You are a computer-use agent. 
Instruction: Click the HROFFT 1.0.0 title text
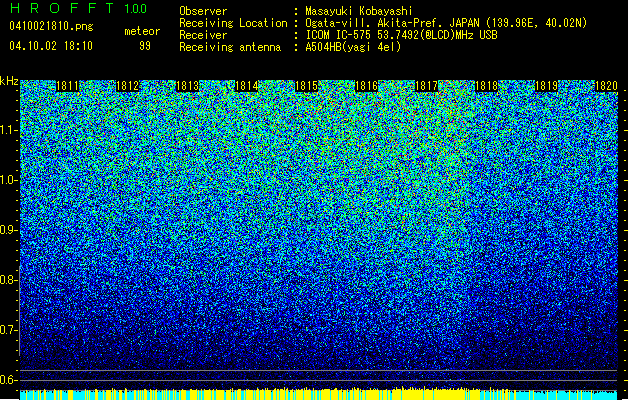click(x=78, y=8)
